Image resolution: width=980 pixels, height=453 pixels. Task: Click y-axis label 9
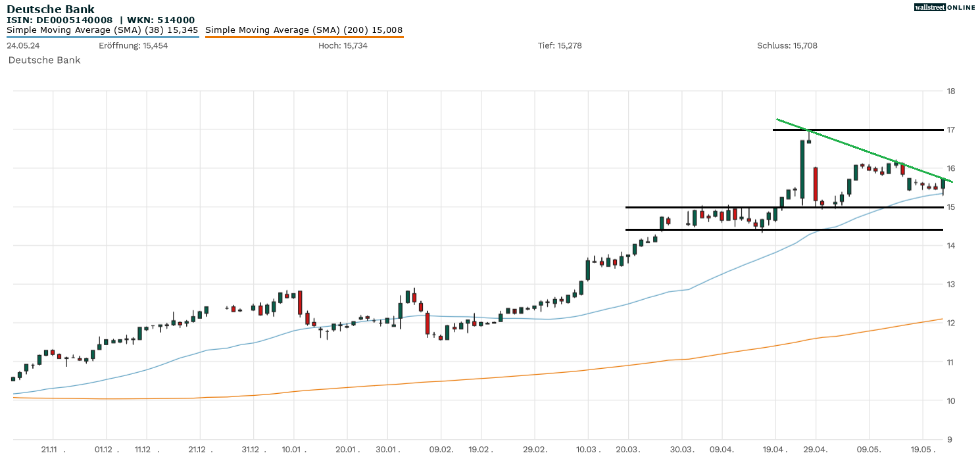click(950, 439)
